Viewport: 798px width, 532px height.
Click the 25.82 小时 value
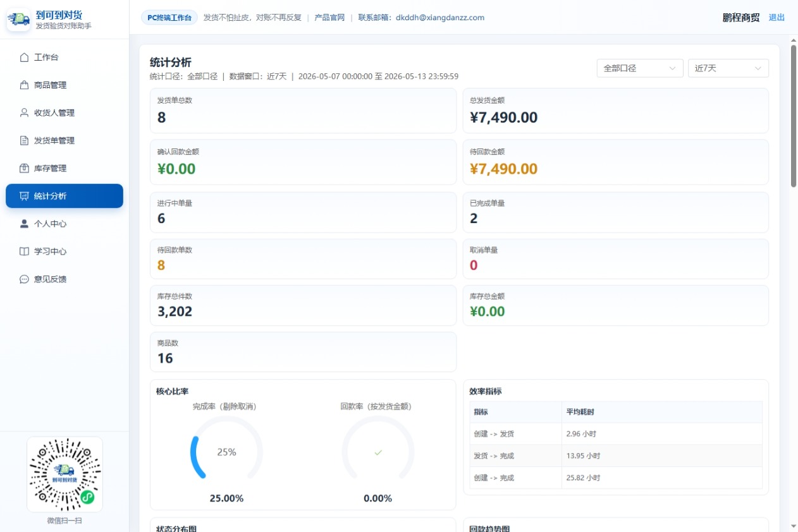(583, 478)
